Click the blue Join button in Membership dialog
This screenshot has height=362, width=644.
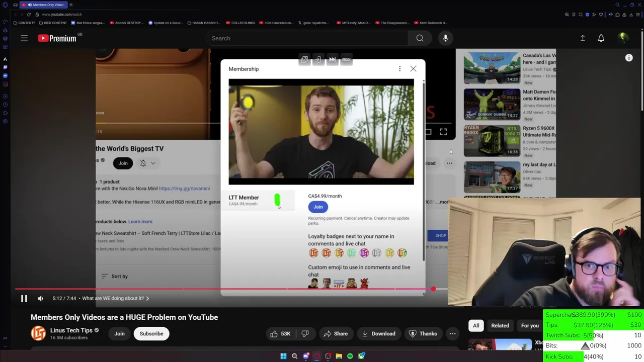[318, 207]
